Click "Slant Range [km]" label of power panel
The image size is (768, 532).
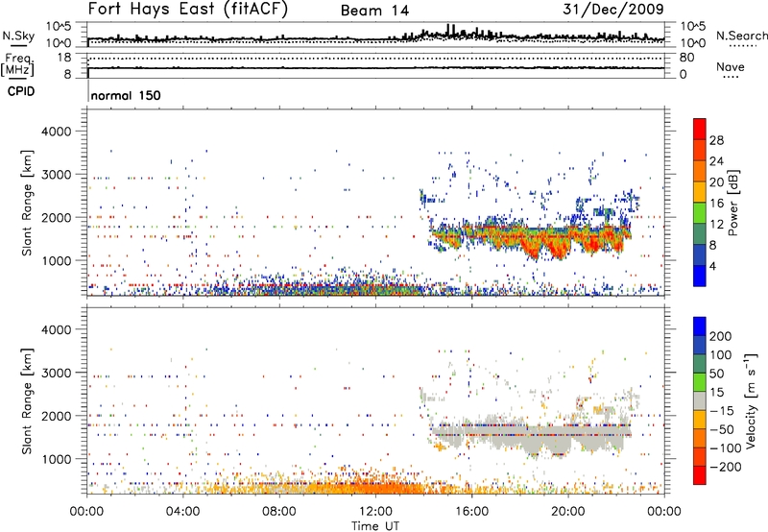[x=27, y=203]
